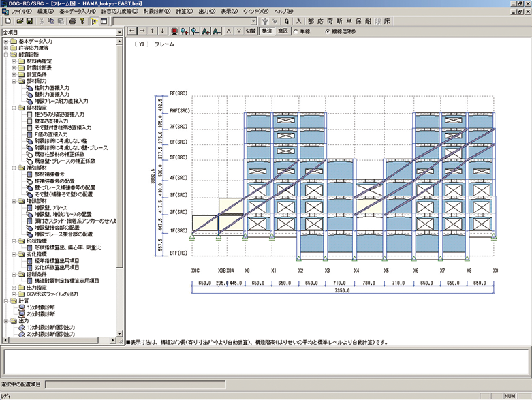532x400 pixels.
Task: Click the Cut scissors icon
Action: [x=42, y=21]
